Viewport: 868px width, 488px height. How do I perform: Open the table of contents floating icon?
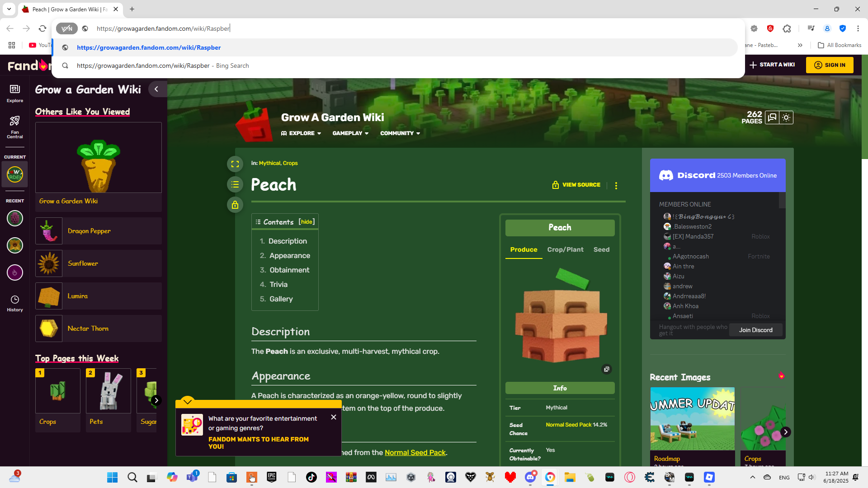(x=235, y=184)
